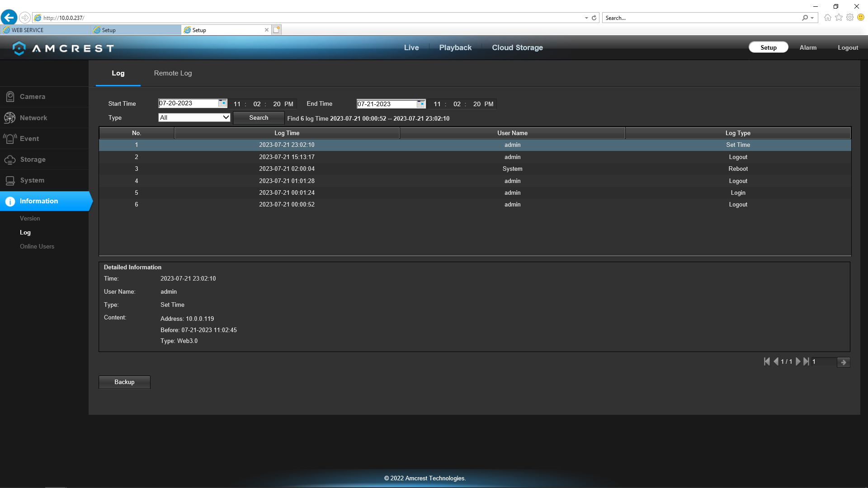Close the active Setup browser tab
This screenshot has height=488, width=868.
click(267, 30)
